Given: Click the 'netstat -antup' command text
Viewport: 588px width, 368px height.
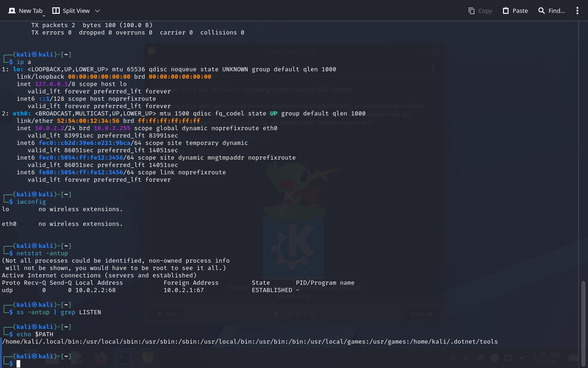Looking at the screenshot, I should [x=42, y=253].
